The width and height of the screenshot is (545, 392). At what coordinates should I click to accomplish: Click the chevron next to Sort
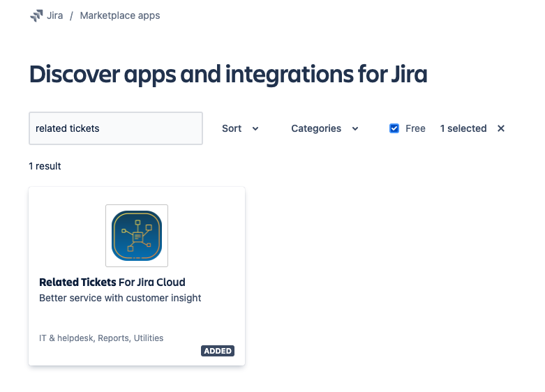tap(255, 128)
